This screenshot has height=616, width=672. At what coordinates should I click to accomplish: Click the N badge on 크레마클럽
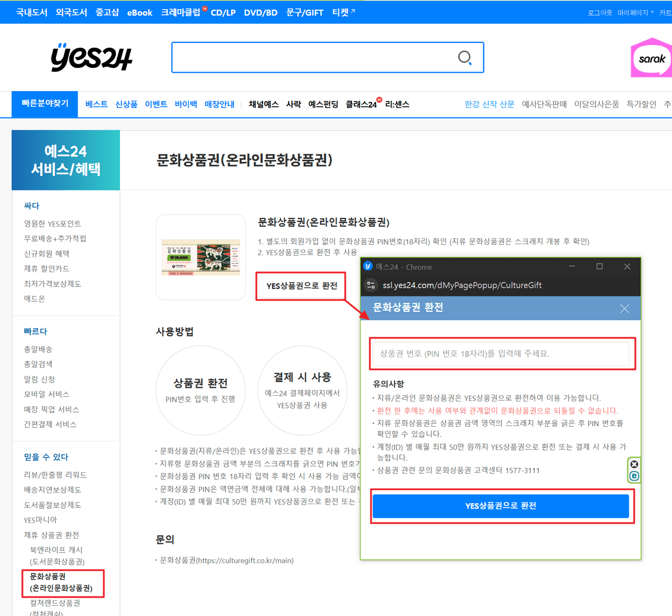204,7
